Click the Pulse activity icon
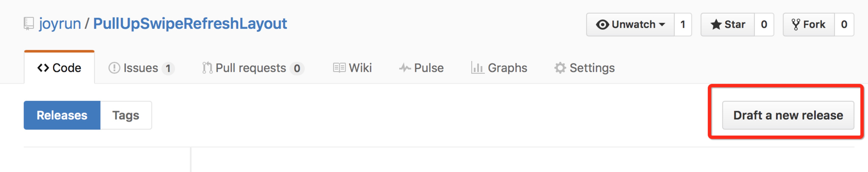 pos(405,68)
